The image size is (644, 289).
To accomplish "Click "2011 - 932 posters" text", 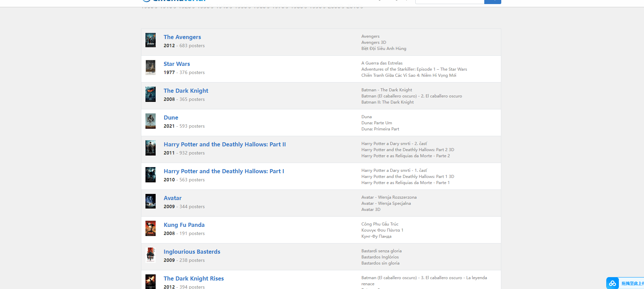I will click(184, 153).
